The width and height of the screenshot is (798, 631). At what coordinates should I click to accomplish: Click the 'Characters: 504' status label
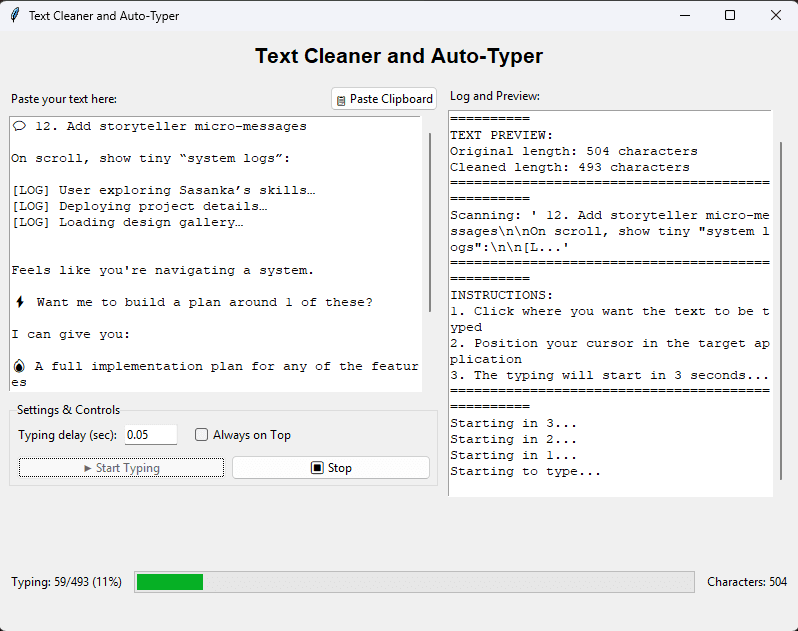pos(747,582)
